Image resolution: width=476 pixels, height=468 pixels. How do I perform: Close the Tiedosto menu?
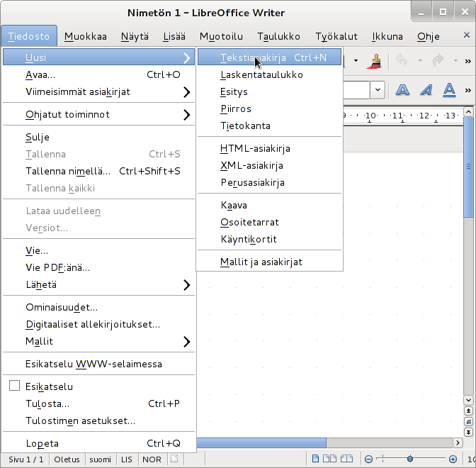(x=29, y=36)
